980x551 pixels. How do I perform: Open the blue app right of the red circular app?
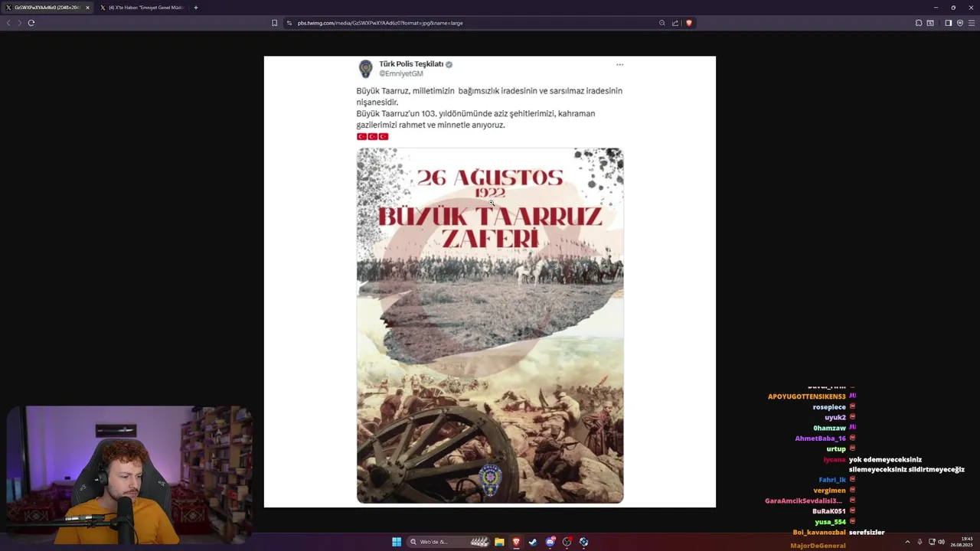[x=583, y=542]
